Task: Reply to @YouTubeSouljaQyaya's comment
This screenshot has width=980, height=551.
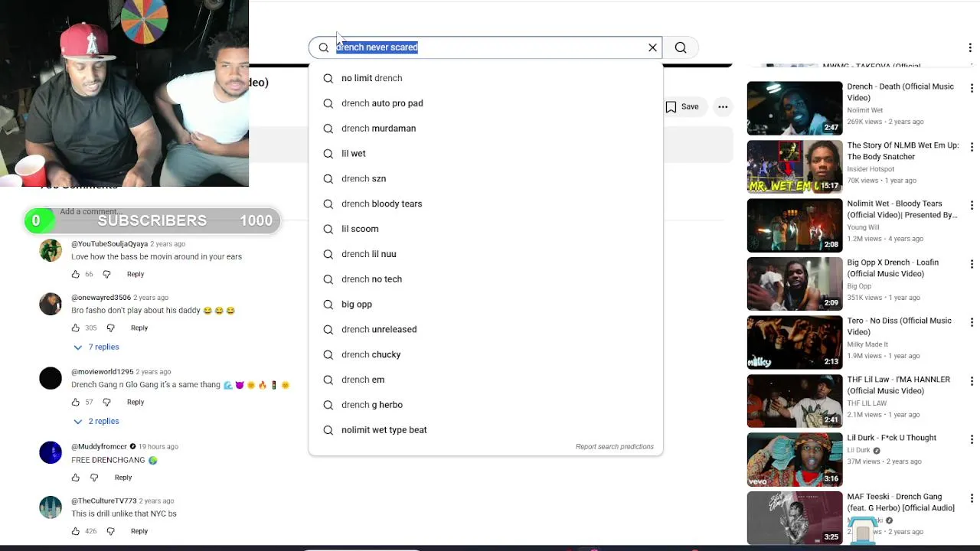Action: 136,274
